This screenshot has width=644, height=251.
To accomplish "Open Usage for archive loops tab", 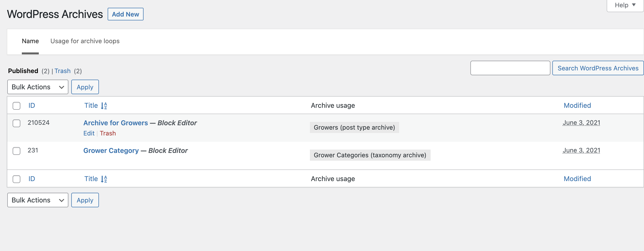I will [85, 41].
